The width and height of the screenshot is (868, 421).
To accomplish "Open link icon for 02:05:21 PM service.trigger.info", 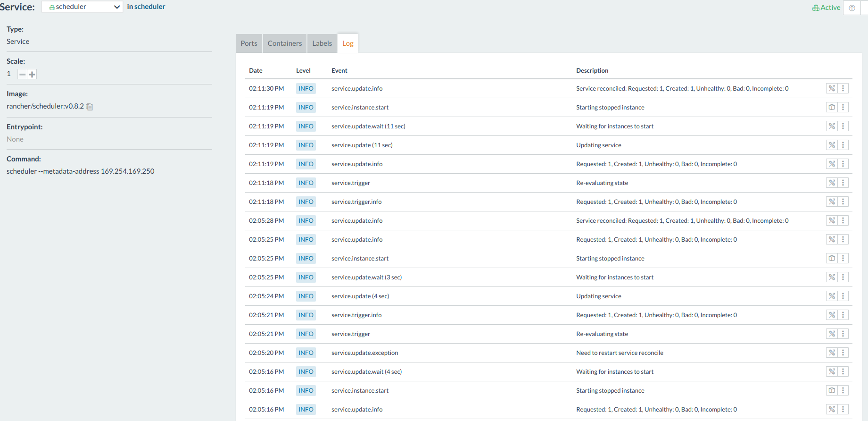I will pos(832,315).
